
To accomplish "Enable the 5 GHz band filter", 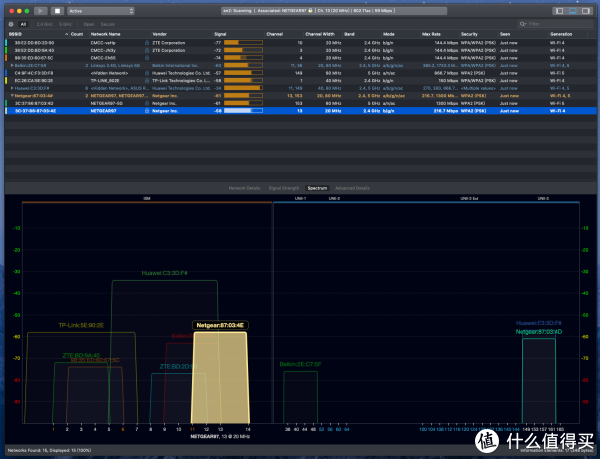I will [x=65, y=22].
